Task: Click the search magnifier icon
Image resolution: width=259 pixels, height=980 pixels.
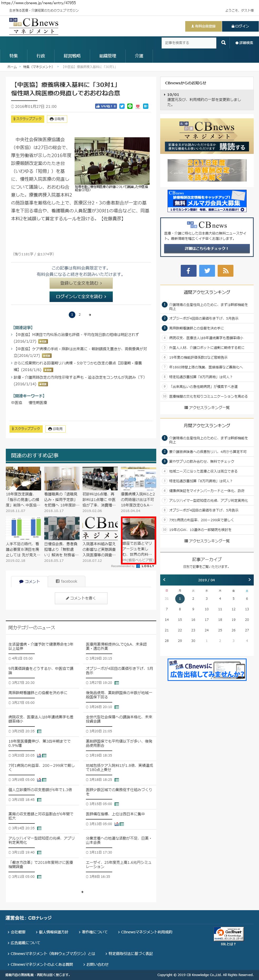Action: [x=223, y=43]
